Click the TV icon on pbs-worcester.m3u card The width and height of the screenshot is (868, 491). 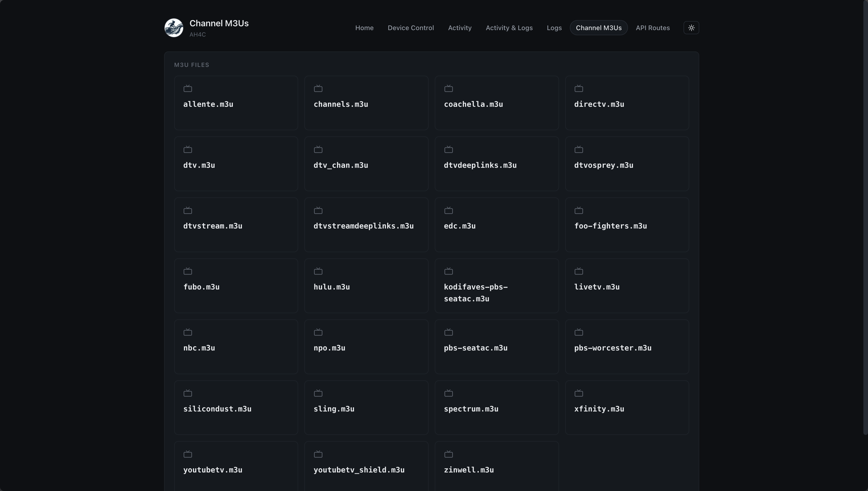point(579,332)
